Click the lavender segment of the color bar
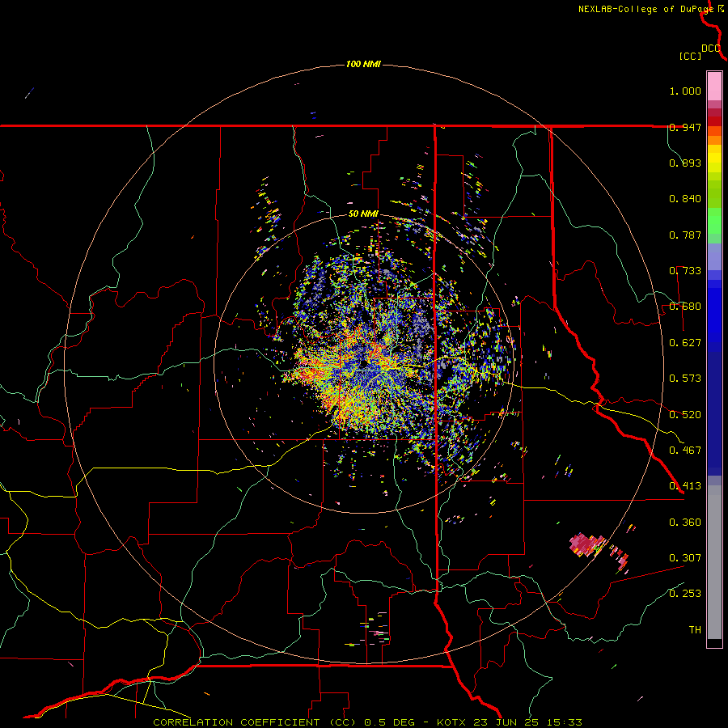The height and width of the screenshot is (728, 728). [714, 256]
